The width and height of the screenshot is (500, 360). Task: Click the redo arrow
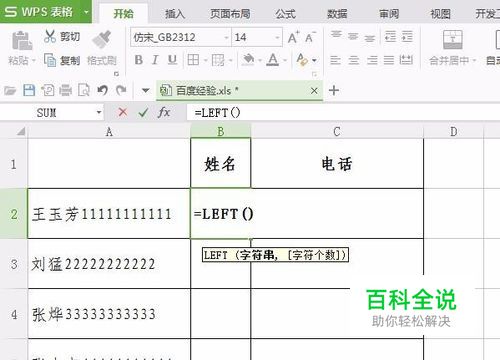[x=121, y=90]
